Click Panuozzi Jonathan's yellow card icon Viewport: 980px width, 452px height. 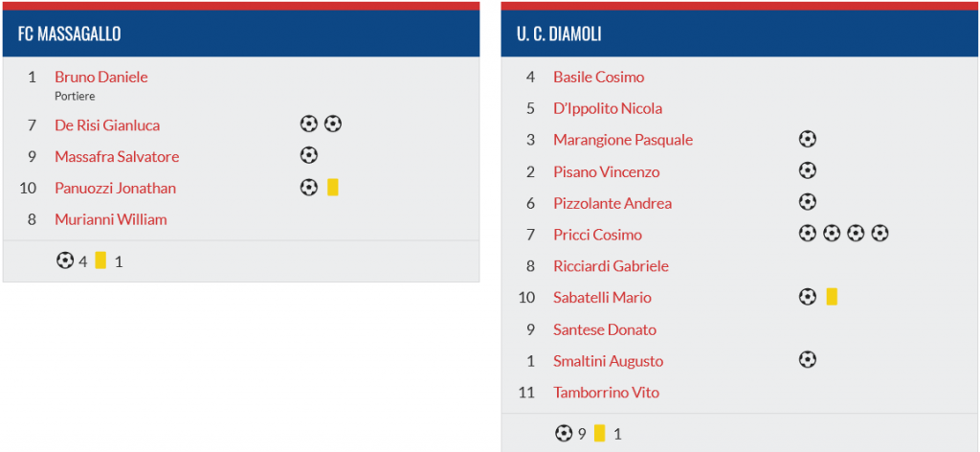point(332,187)
